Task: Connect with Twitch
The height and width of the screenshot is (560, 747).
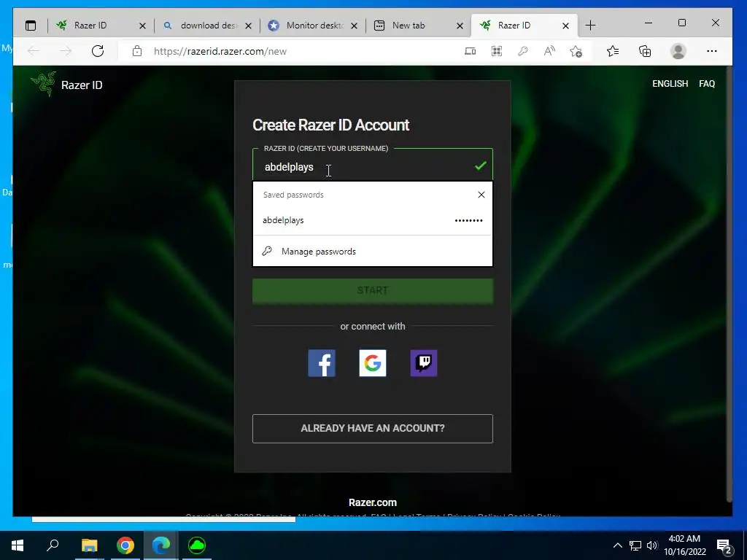Action: [x=424, y=363]
